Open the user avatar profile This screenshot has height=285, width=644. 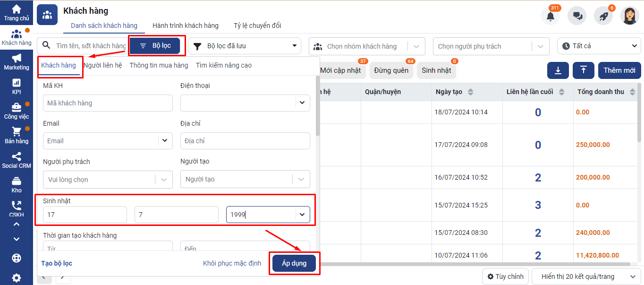629,16
